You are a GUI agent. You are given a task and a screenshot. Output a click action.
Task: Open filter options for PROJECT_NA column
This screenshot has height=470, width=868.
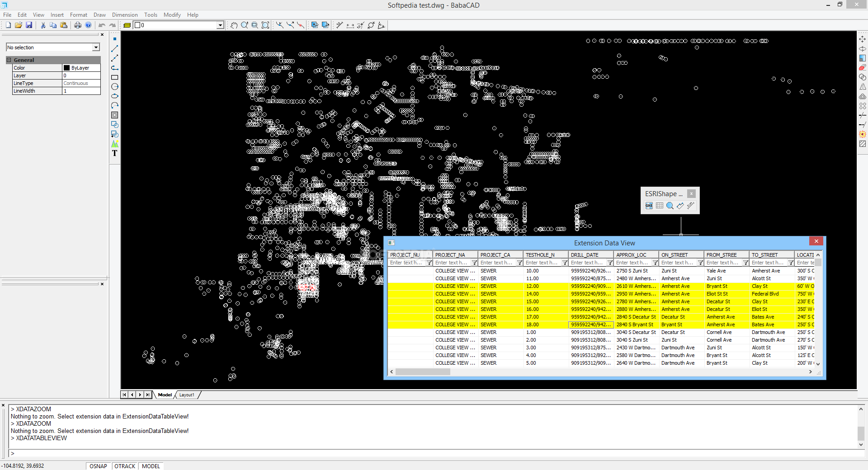[x=474, y=263]
